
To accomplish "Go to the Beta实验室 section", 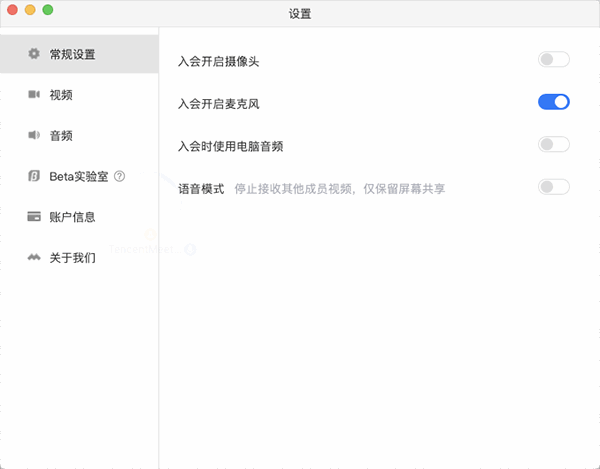I will tap(79, 176).
